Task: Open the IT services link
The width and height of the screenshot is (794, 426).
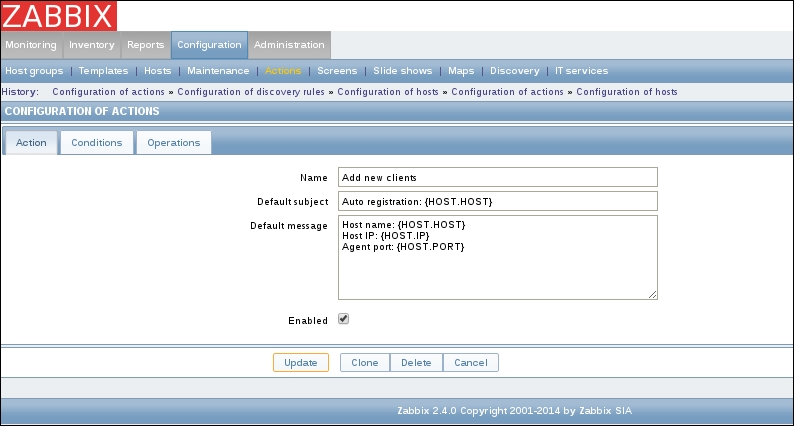Action: (x=581, y=71)
